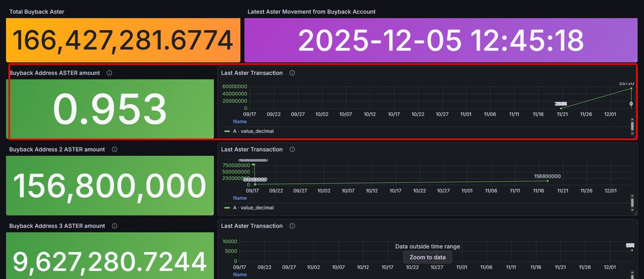644x279 pixels.
Task: Open Last Aster Transaction title beside the 0.953 panel
Action: [252, 73]
